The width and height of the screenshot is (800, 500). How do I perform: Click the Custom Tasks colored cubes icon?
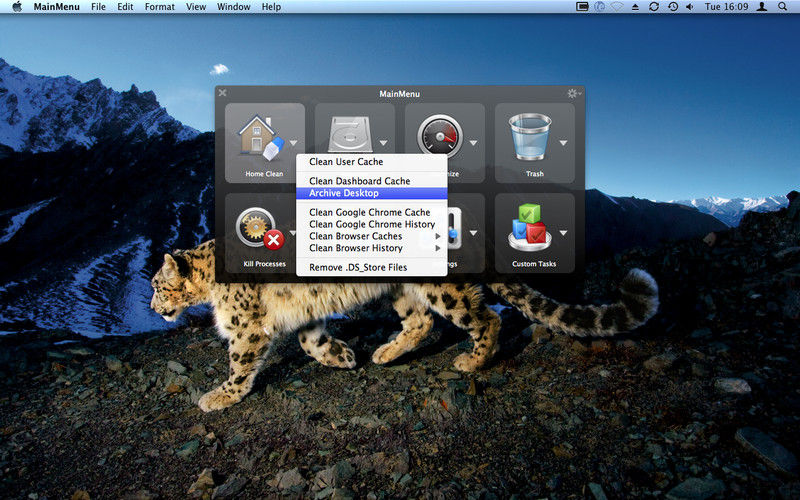click(530, 228)
